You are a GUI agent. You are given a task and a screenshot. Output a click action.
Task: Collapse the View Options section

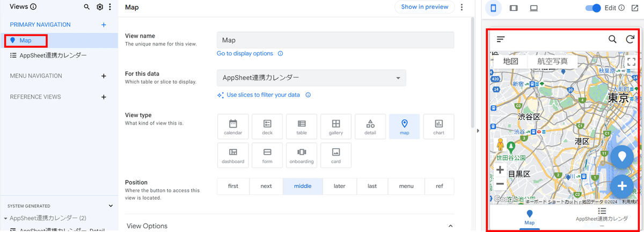pos(450,226)
